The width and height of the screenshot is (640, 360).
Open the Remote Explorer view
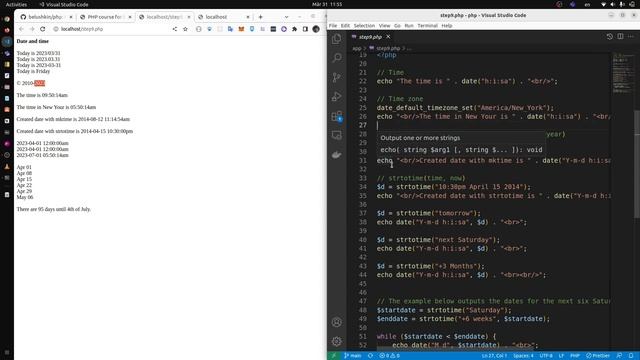pos(337,135)
